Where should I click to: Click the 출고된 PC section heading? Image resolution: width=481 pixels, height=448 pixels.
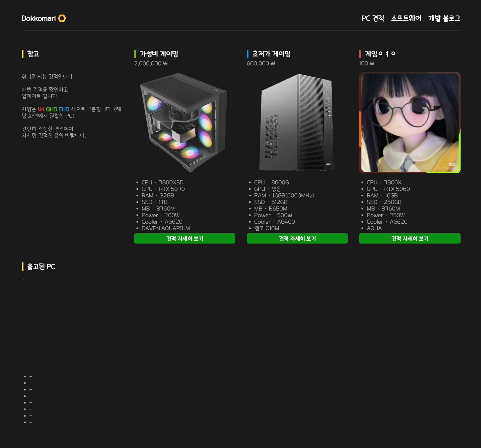41,266
